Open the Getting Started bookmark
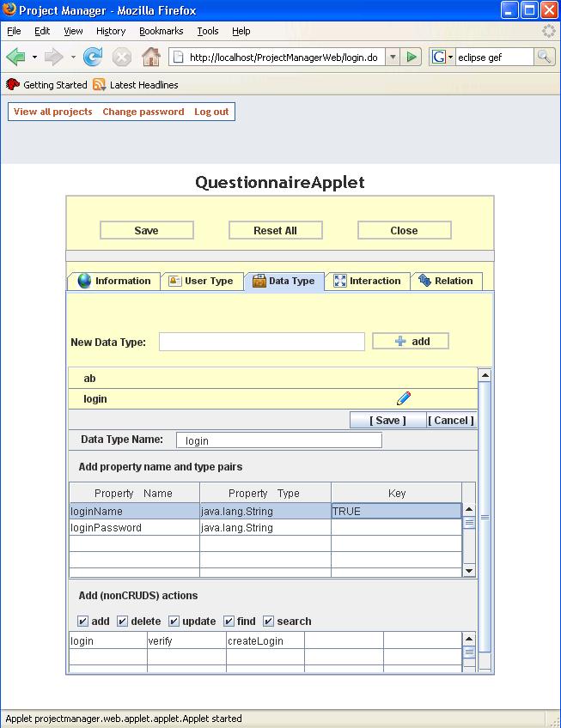The height and width of the screenshot is (728, 561). tap(46, 85)
